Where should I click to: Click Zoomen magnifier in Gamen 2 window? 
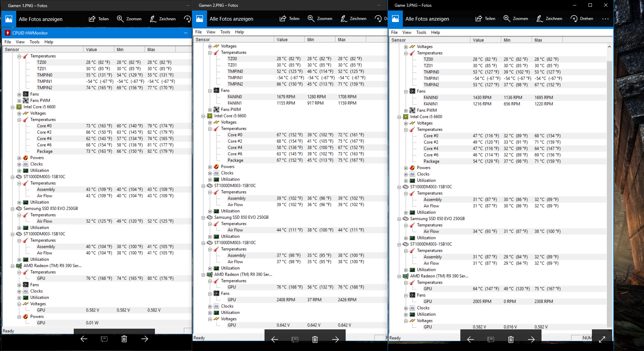click(x=311, y=19)
